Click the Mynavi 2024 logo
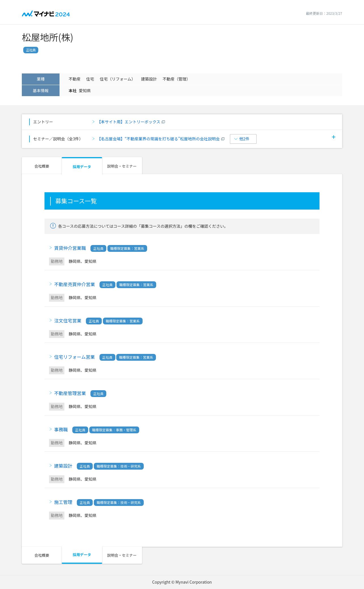This screenshot has width=364, height=589. coord(46,14)
